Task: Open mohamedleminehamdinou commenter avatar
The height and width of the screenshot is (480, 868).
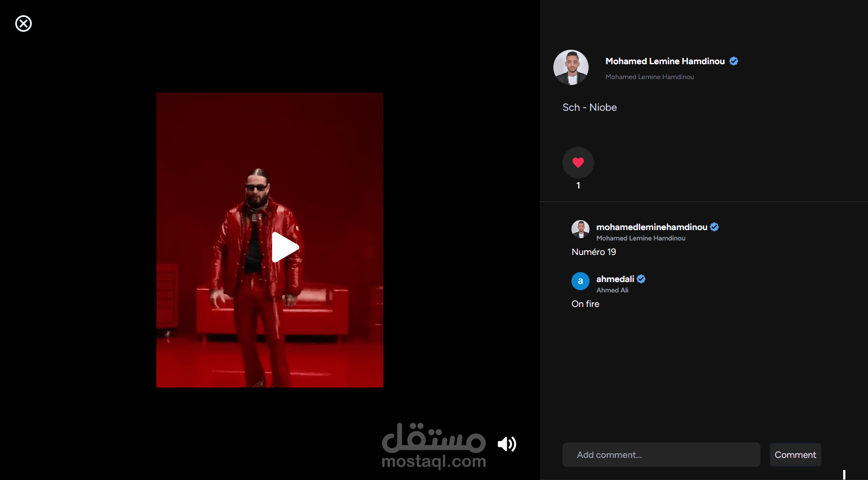Action: click(x=580, y=229)
